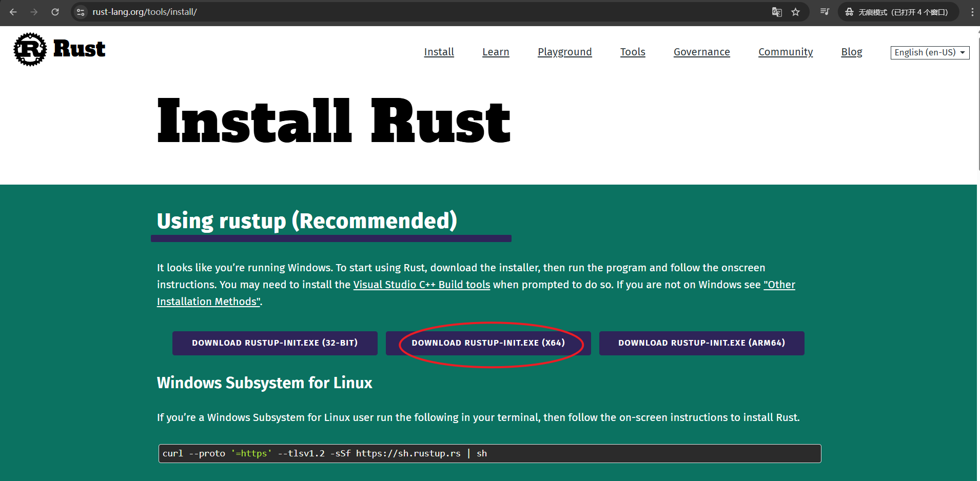This screenshot has height=481, width=980.
Task: Click the curl command code box
Action: tap(490, 453)
